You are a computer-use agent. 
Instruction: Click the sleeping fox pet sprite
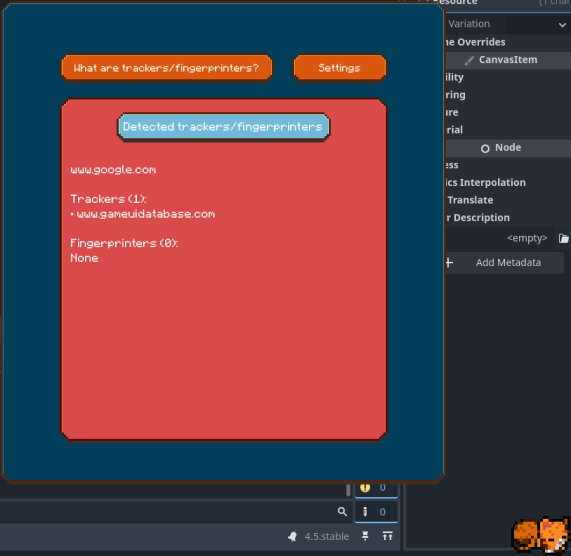541,535
